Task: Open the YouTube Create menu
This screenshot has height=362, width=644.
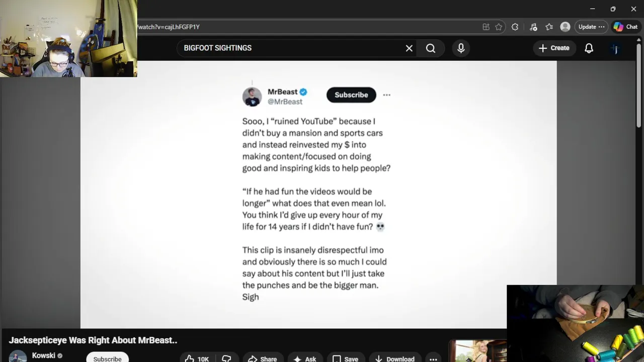Action: pos(553,48)
